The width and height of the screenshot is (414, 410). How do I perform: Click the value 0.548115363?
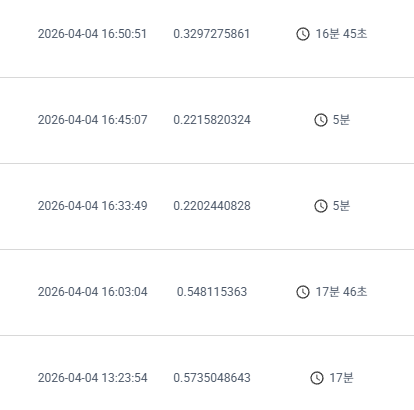[212, 292]
